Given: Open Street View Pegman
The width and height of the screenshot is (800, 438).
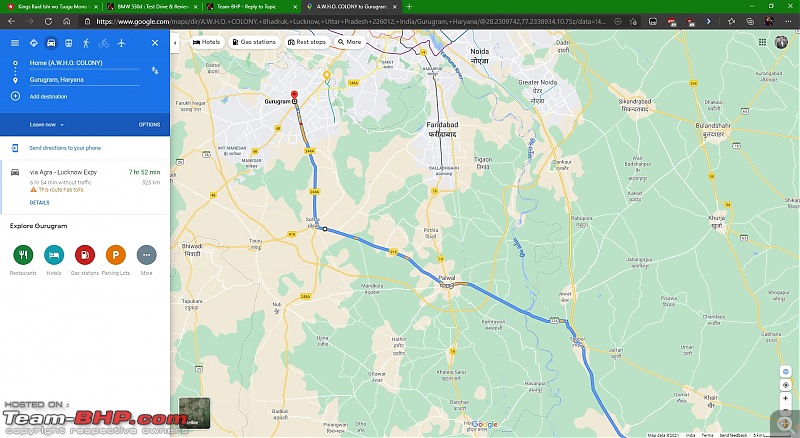Looking at the screenshot, I should tap(786, 423).
